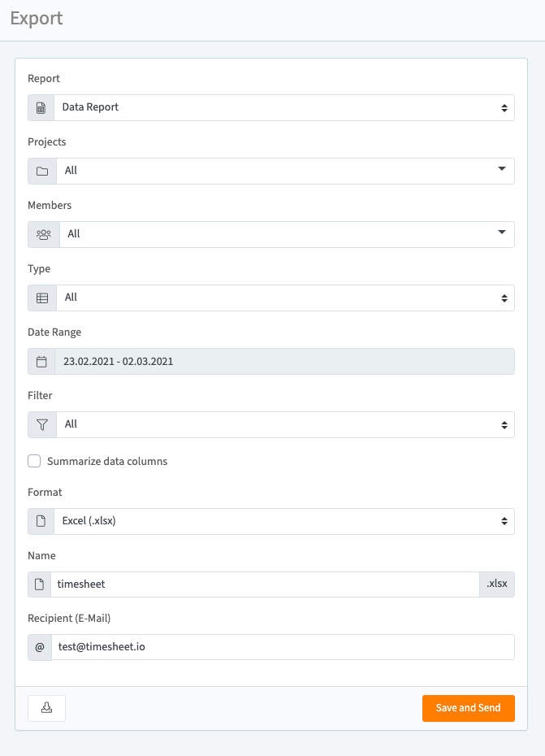Expand the Projects dropdown
Viewport: 545px width, 756px height.
point(284,171)
